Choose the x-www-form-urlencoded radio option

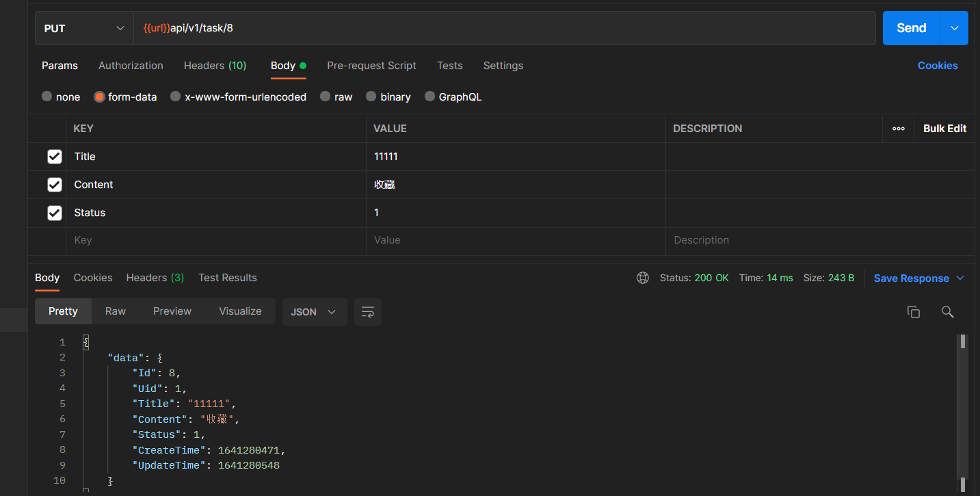pyautogui.click(x=176, y=96)
